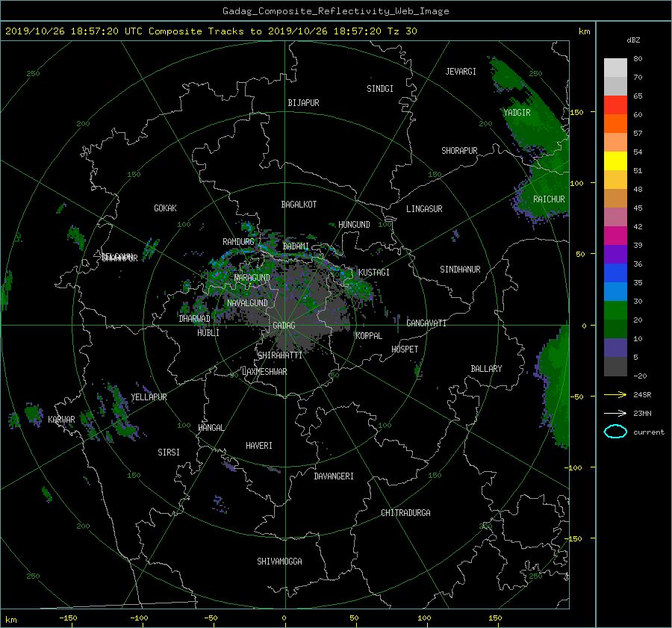
Task: Click the RAMDURG city label
Action: [238, 242]
